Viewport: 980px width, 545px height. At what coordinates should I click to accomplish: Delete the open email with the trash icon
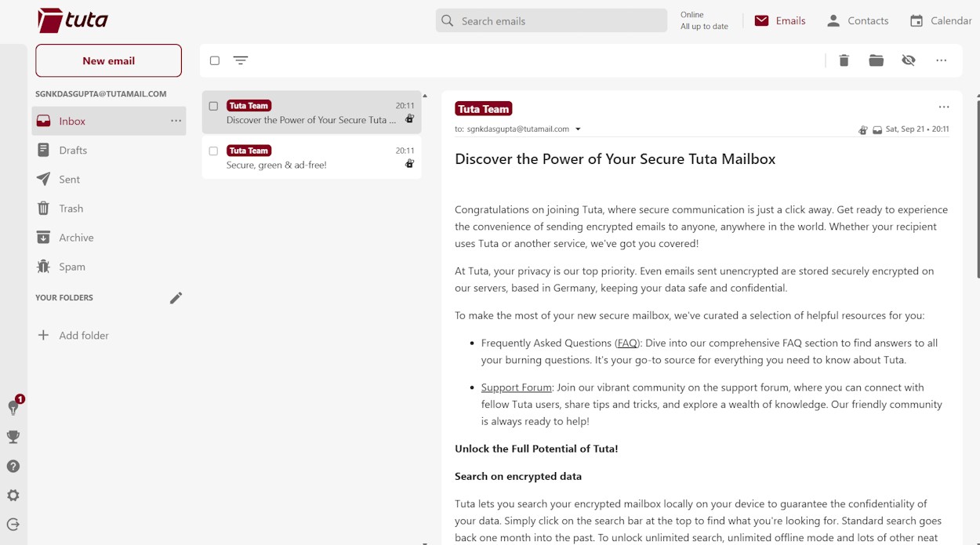coord(844,60)
